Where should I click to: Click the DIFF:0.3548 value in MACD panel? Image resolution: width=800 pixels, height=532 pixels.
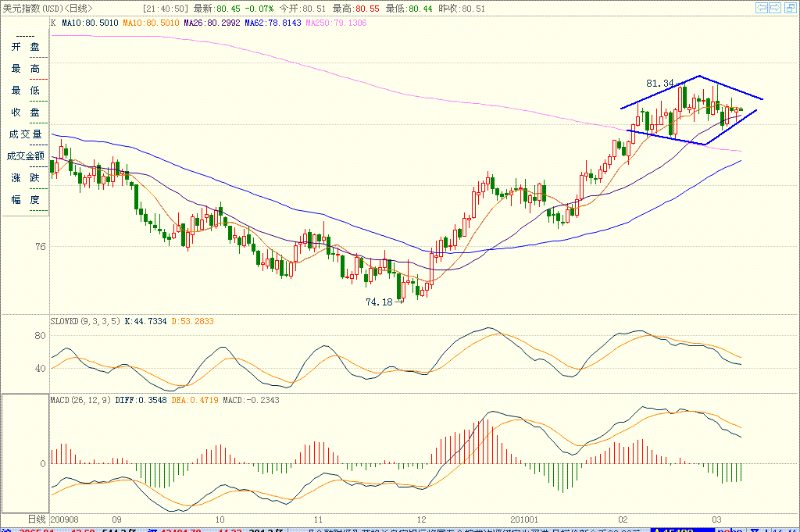141,401
